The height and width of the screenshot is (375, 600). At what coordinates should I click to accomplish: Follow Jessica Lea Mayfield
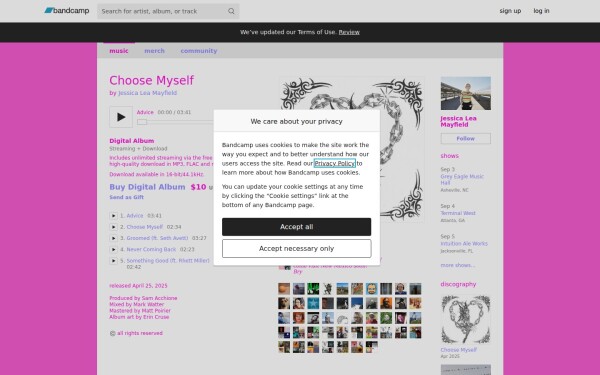coord(465,139)
